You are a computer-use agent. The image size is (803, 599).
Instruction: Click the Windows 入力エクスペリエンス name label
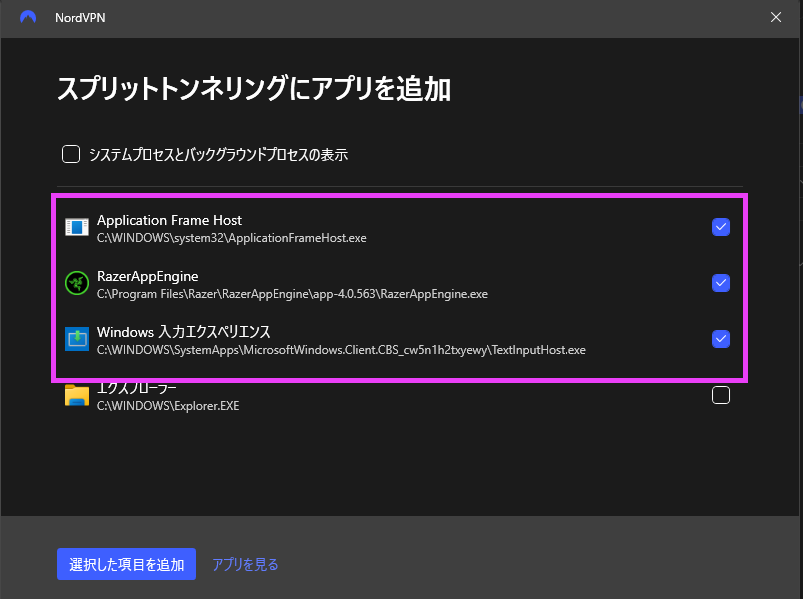coord(184,332)
